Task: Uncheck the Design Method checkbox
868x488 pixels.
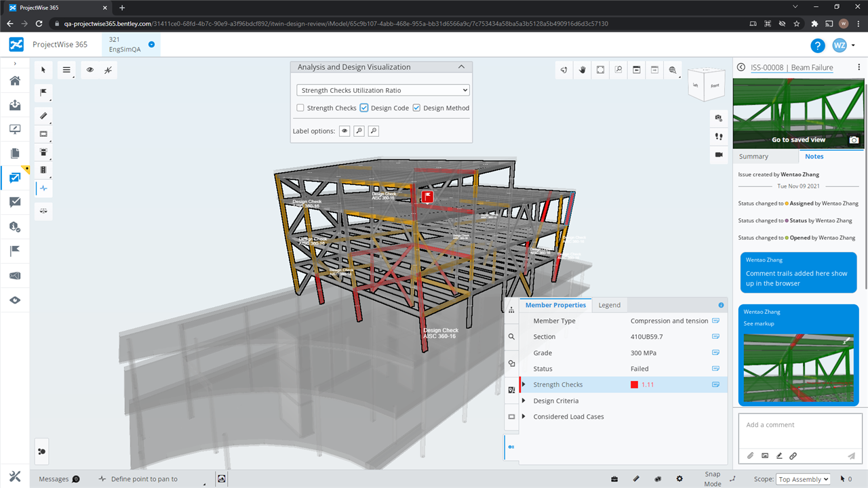Action: point(416,108)
